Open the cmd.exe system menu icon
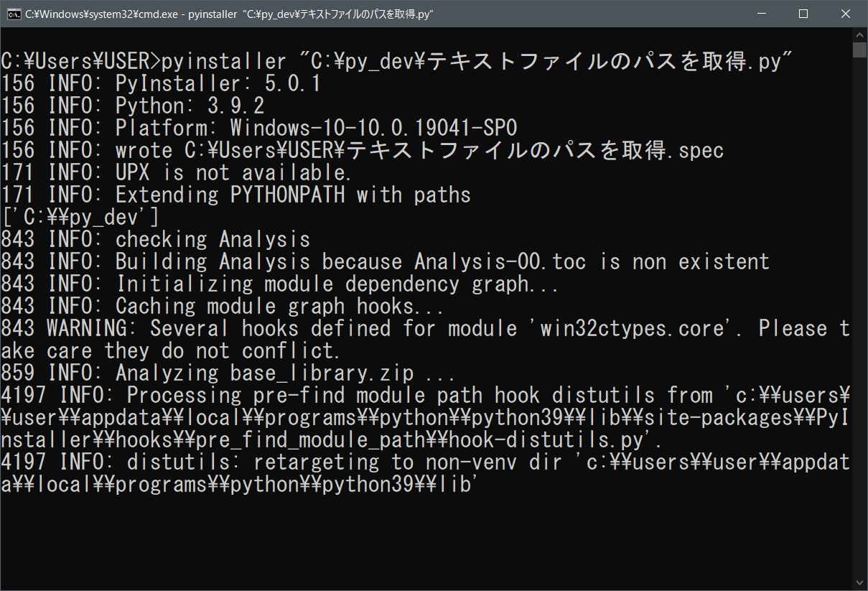 pyautogui.click(x=13, y=14)
